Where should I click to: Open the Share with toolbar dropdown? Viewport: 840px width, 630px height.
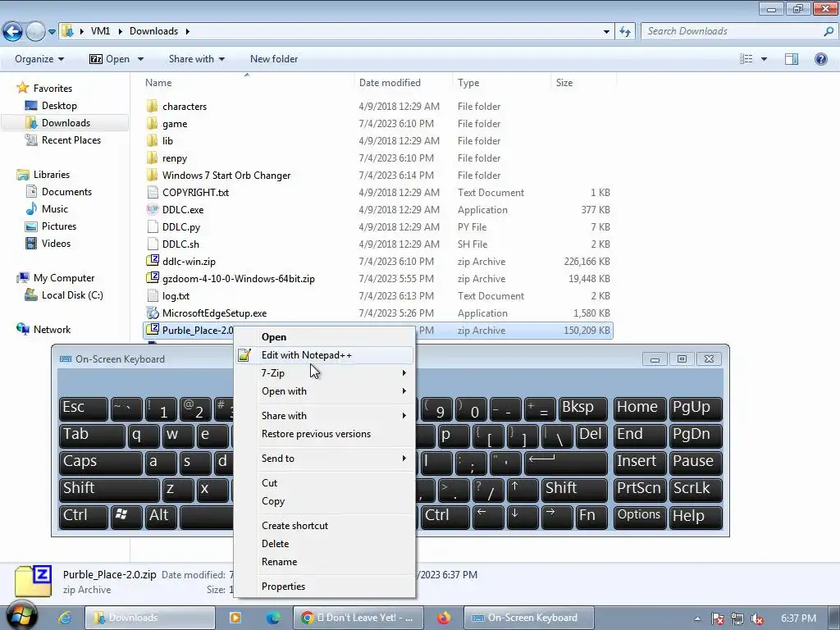click(197, 59)
